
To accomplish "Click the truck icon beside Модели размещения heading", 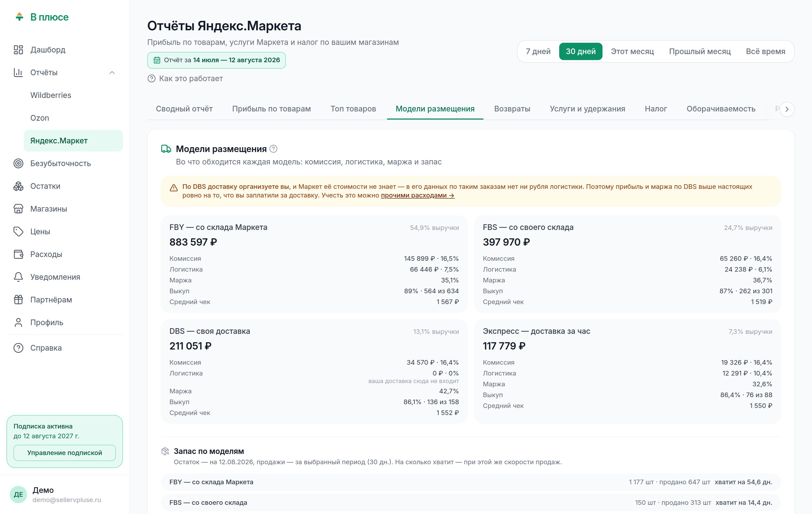I will (166, 149).
